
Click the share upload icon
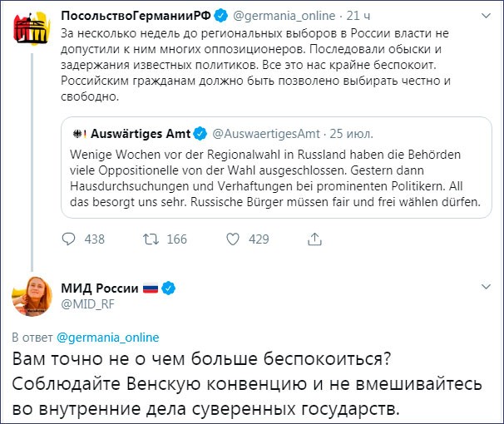(314, 239)
